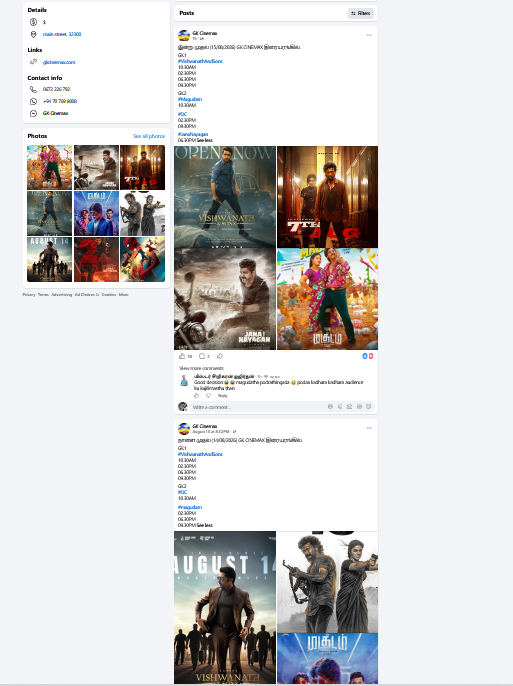The height and width of the screenshot is (686, 513).
Task: Open August 14 photo in Photos grid
Action: [49, 259]
